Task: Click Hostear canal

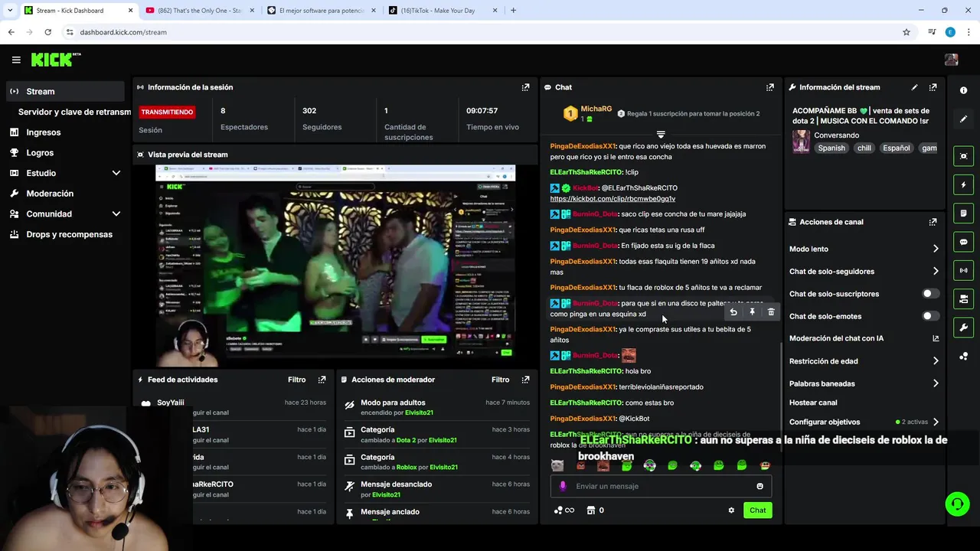Action: [813, 403]
